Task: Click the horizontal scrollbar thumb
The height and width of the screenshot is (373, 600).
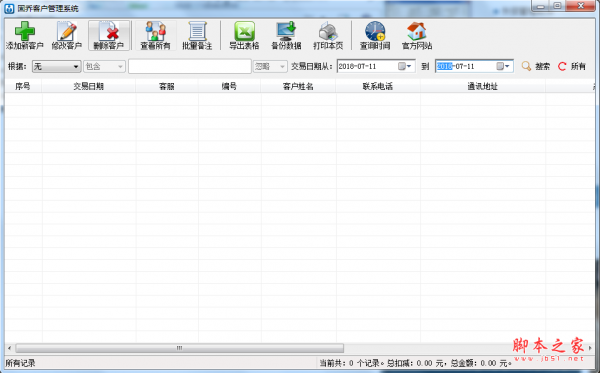Action: (x=179, y=348)
